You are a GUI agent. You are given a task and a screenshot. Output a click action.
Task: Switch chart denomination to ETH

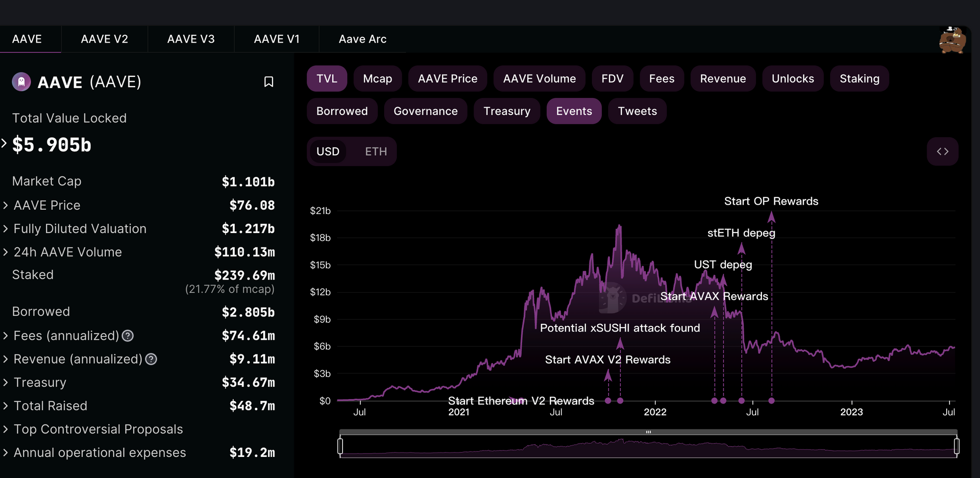[x=376, y=151]
